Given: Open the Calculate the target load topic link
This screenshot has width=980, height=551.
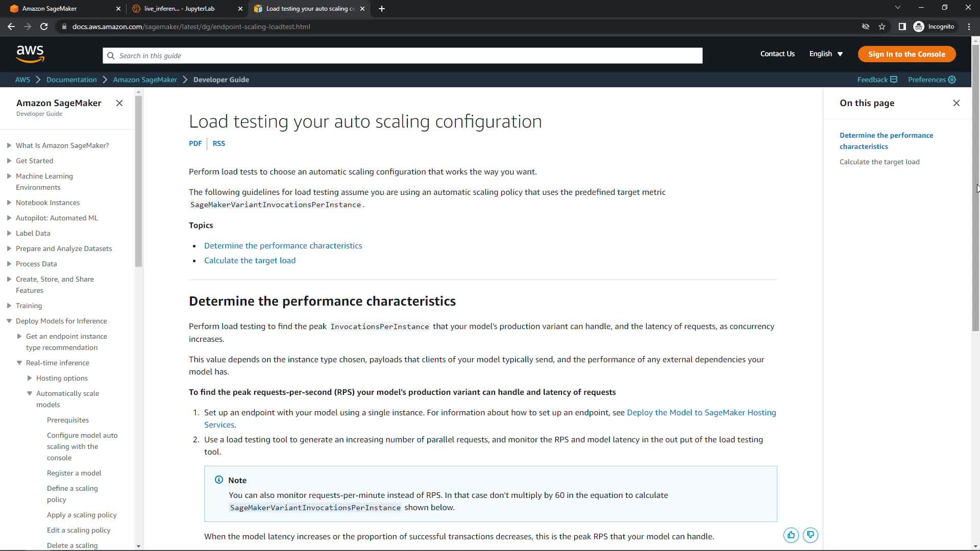Looking at the screenshot, I should point(250,261).
